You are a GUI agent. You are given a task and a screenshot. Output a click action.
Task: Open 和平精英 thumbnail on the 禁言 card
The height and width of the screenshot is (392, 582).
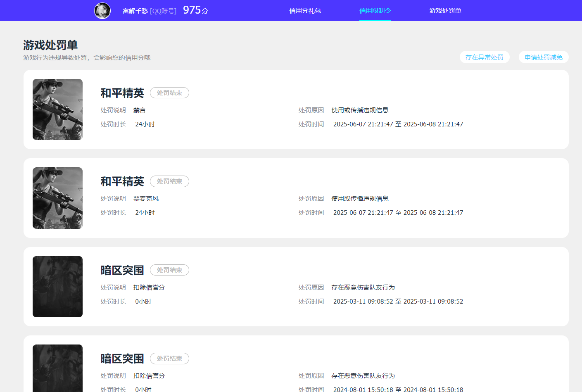[57, 109]
